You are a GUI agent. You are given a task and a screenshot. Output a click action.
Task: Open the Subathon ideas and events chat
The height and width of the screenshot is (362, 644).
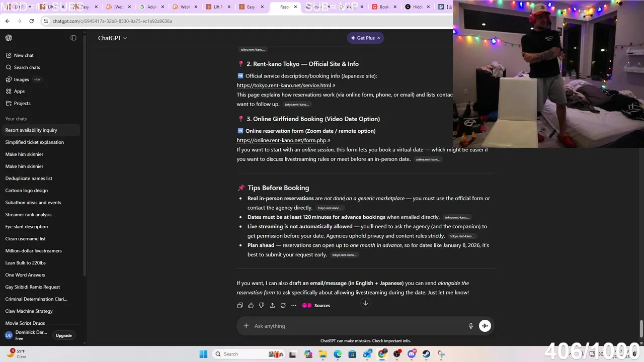[41, 203]
